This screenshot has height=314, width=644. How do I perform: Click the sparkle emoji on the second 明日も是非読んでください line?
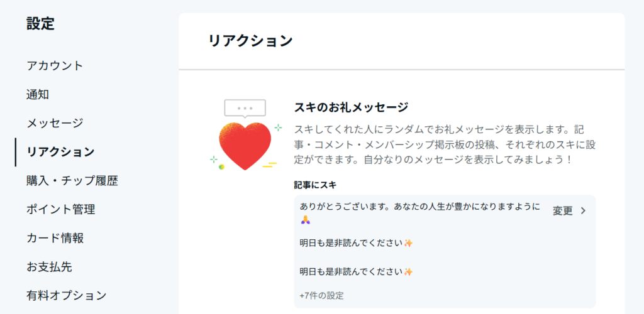coord(408,272)
